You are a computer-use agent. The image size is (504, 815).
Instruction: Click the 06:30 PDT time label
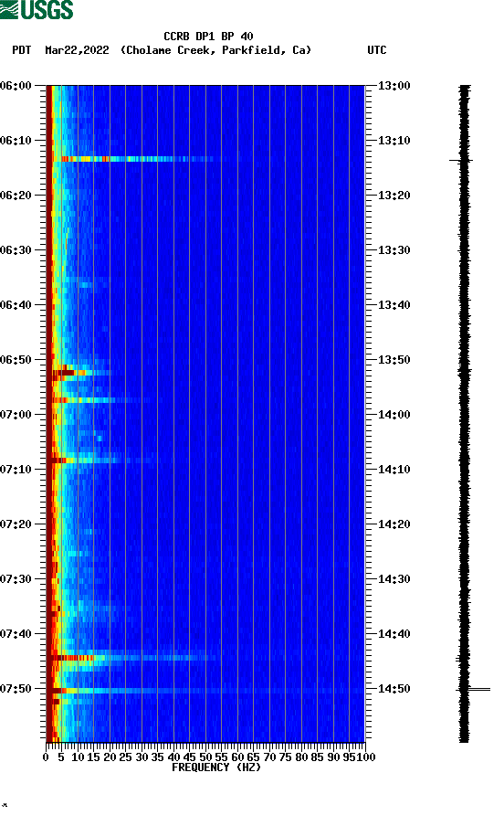(16, 250)
